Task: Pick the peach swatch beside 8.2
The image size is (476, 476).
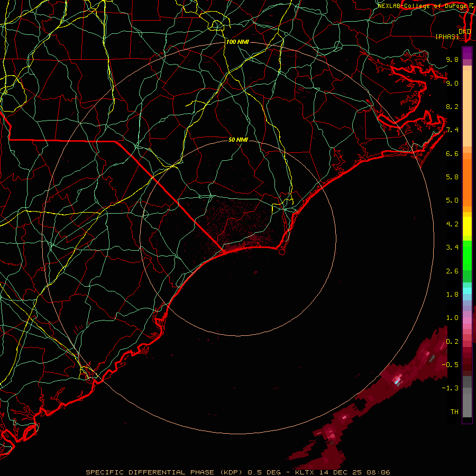Action: click(x=467, y=108)
